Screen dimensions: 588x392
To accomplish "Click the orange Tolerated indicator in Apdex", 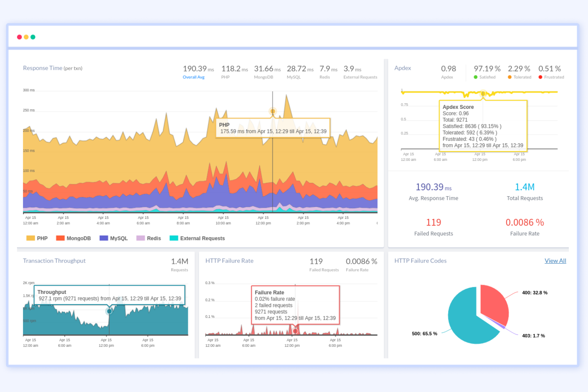I will click(509, 77).
